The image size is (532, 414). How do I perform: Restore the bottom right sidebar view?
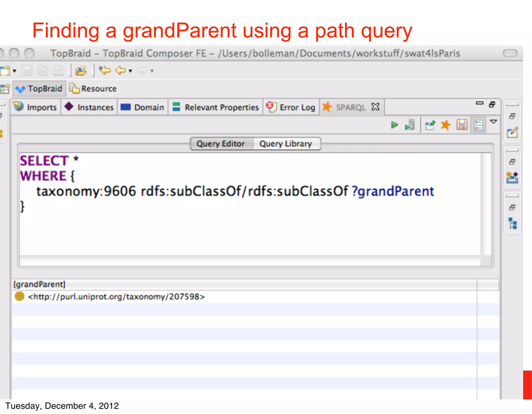[x=512, y=207]
